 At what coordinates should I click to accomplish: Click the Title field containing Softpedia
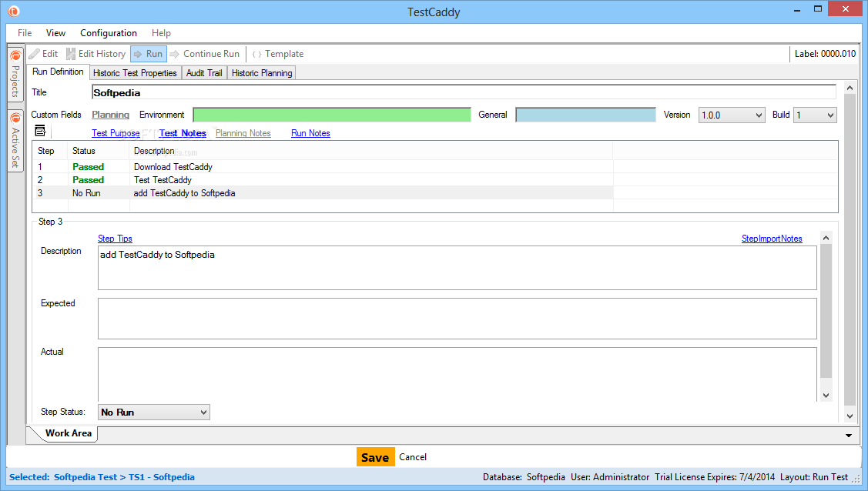click(x=464, y=92)
